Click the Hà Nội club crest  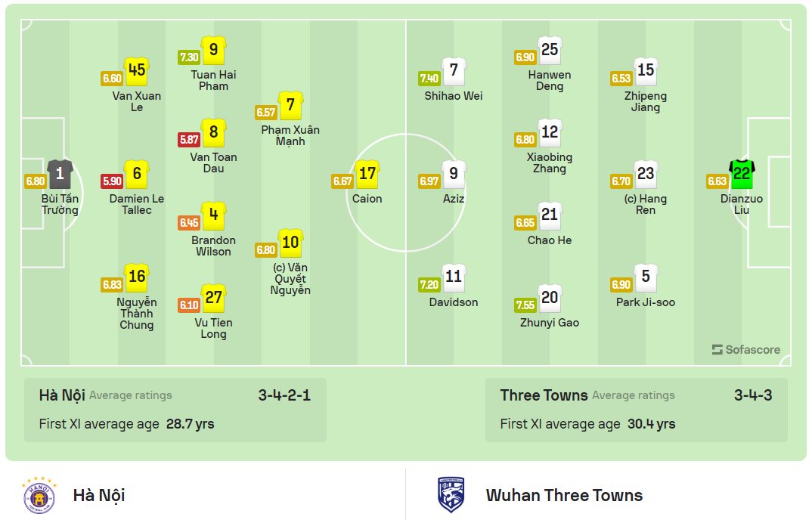tap(40, 496)
